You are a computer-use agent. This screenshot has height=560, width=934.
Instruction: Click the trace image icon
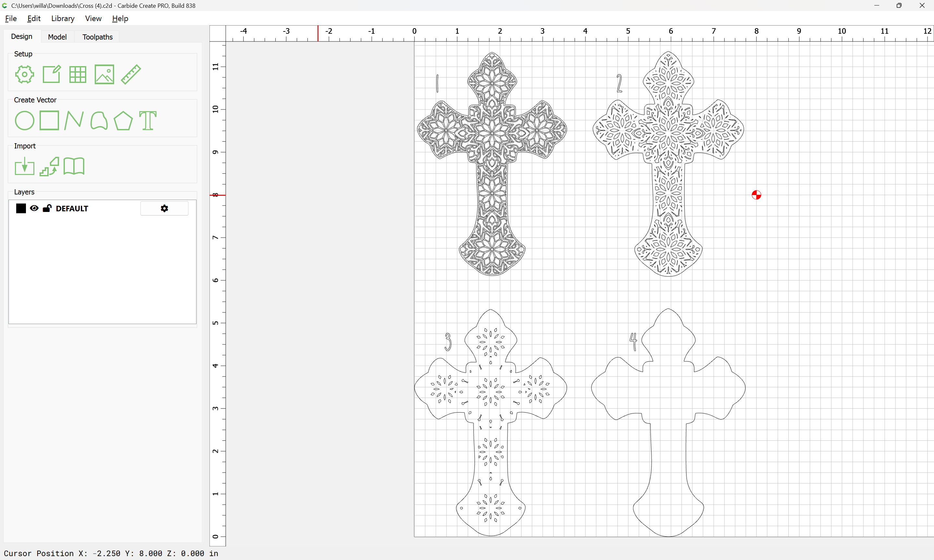[49, 167]
